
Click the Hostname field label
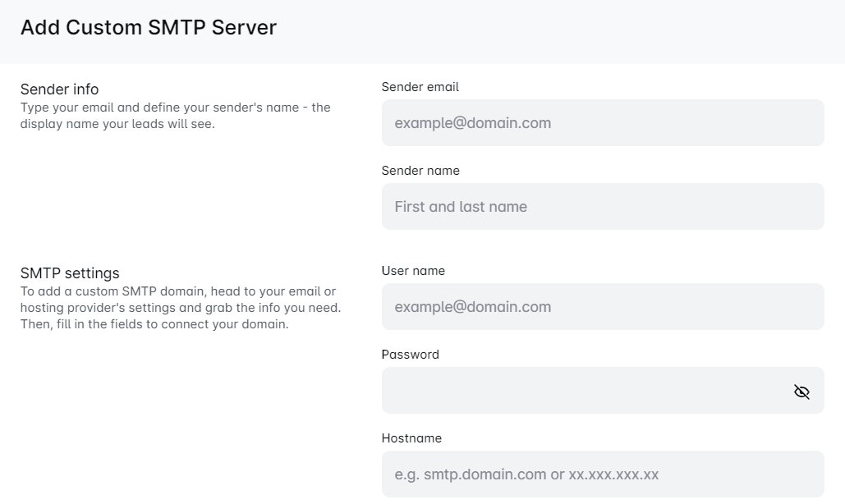pyautogui.click(x=411, y=438)
